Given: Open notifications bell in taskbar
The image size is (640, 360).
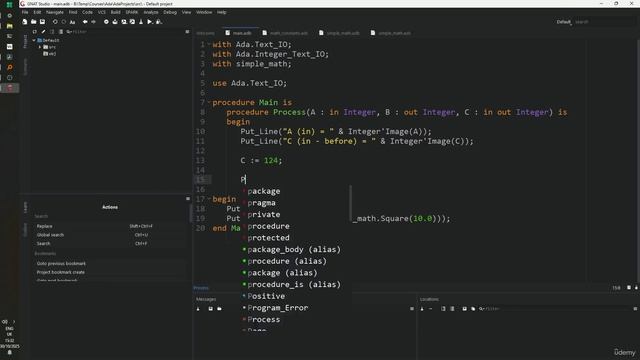Looking at the screenshot, I should click(x=9, y=352).
